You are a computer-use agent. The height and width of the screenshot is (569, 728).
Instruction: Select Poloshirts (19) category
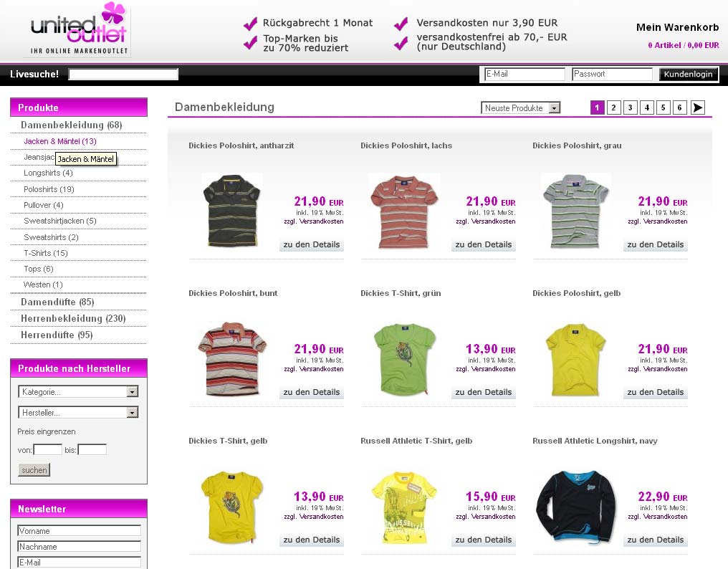[49, 189]
